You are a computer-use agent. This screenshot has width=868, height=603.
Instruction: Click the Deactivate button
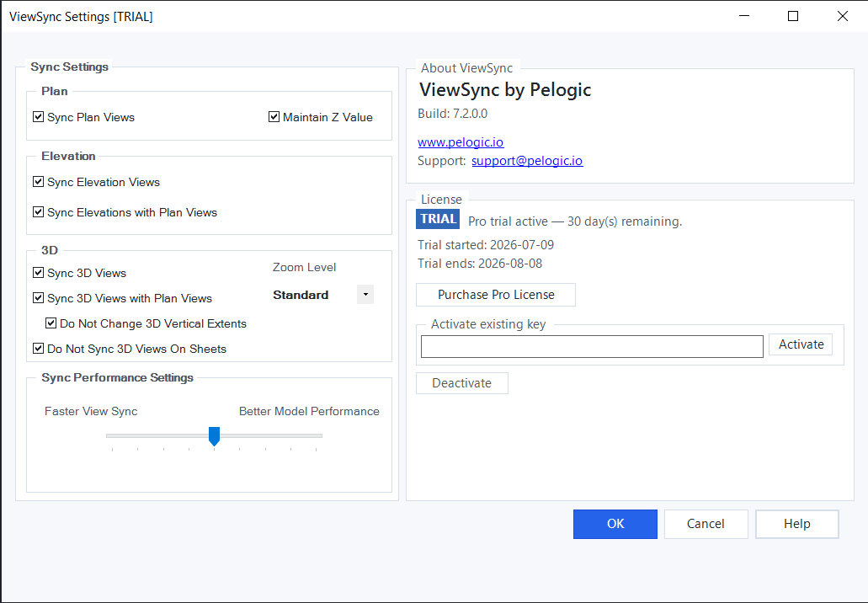coord(461,383)
